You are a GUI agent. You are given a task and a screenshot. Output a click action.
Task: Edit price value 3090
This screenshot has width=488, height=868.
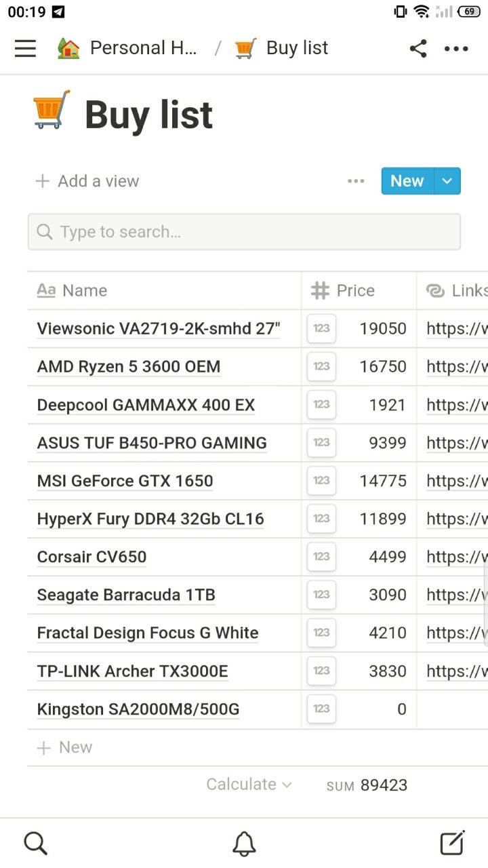[388, 595]
